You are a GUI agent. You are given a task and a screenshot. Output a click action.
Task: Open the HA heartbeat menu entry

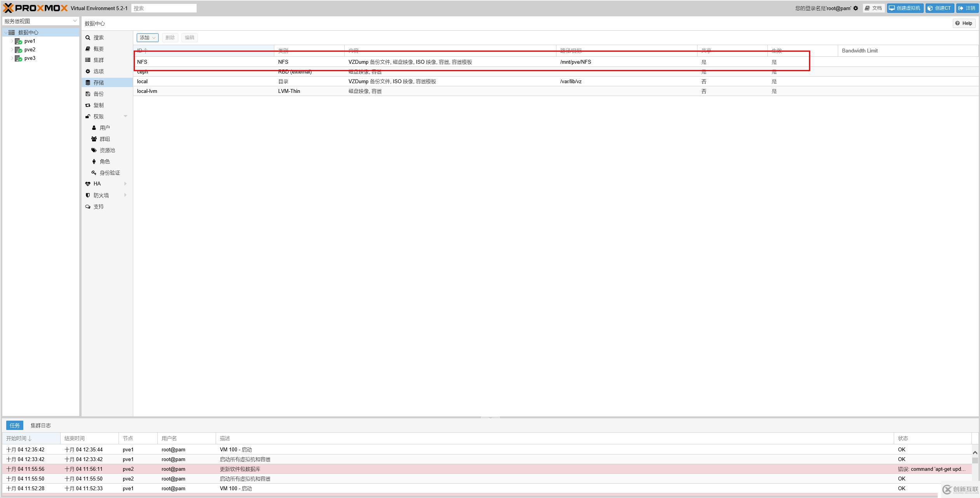click(x=97, y=184)
